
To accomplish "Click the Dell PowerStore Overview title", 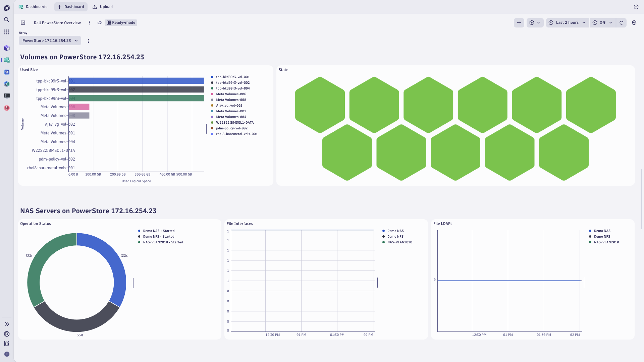I will pyautogui.click(x=57, y=23).
